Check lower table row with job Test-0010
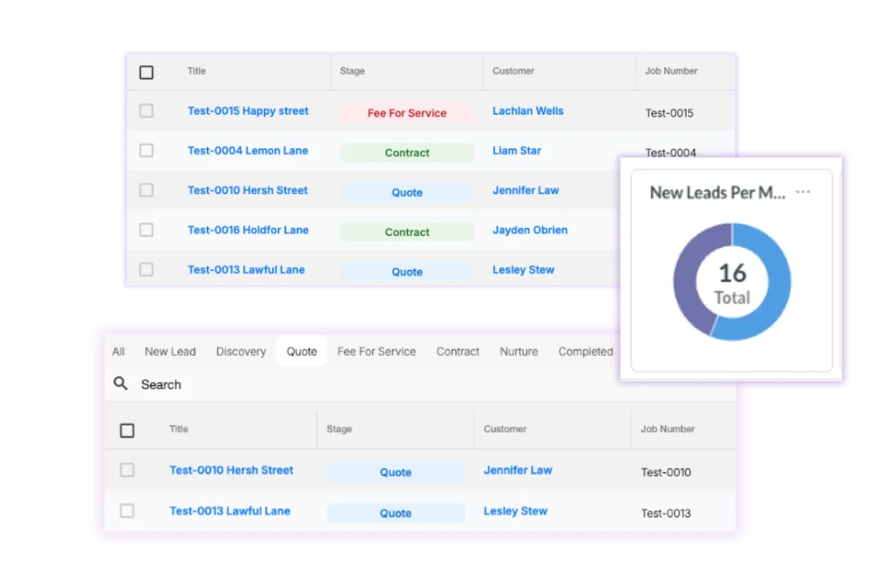Viewport: 882px width, 588px height. click(127, 470)
